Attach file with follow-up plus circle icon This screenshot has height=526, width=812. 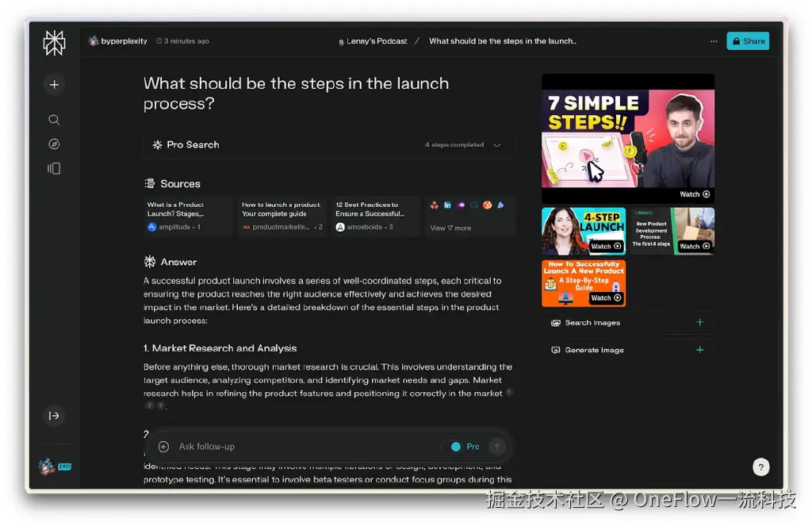click(163, 447)
